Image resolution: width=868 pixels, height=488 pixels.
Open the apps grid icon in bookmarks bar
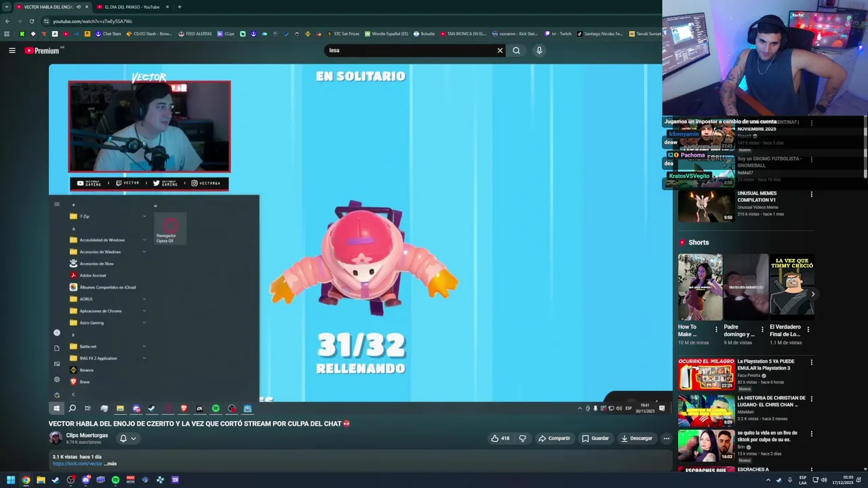[x=7, y=34]
